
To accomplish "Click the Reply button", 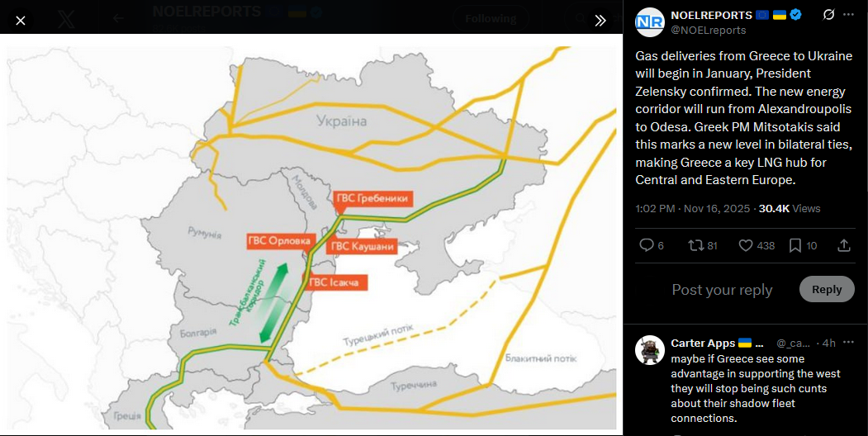I will pos(827,289).
